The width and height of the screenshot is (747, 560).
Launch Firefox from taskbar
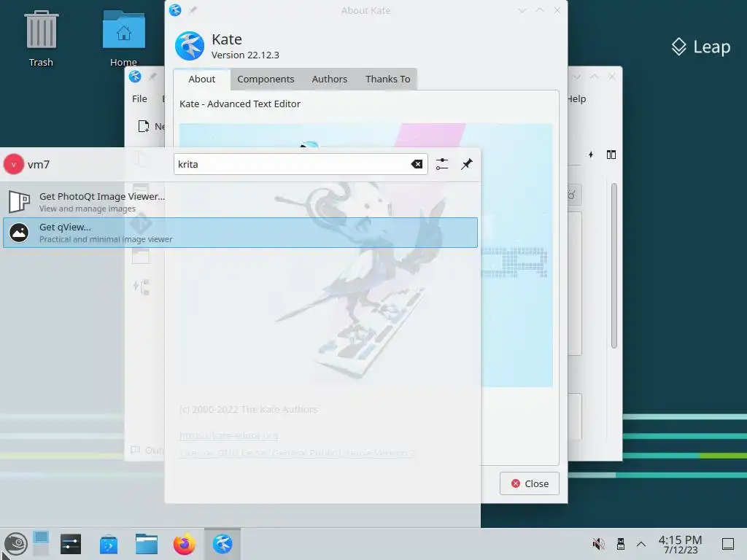tap(184, 544)
